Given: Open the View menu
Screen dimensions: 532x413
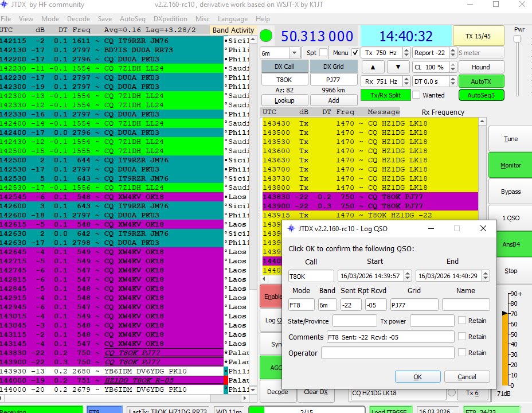Looking at the screenshot, I should [x=26, y=19].
